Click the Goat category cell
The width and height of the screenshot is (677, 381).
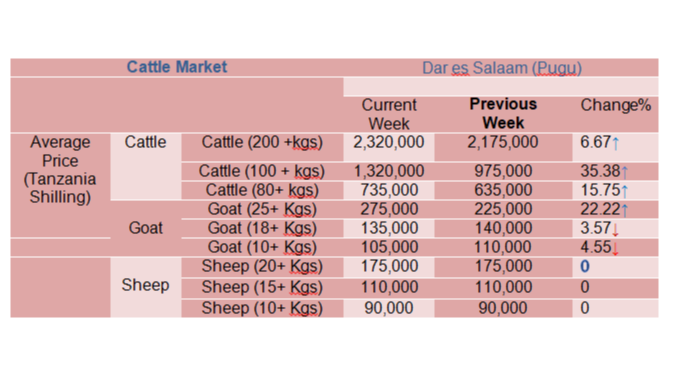click(x=146, y=228)
